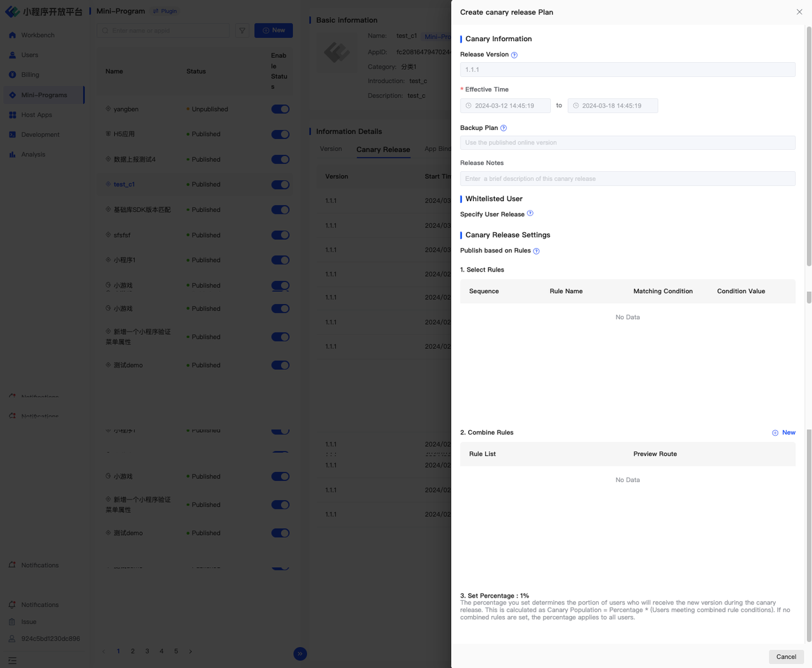Open Analysis in the sidebar

pyautogui.click(x=33, y=154)
